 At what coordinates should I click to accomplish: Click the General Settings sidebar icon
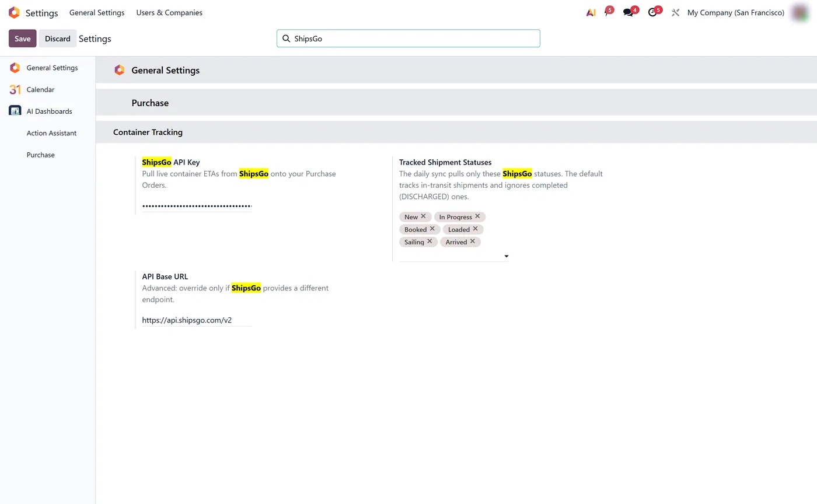15,68
